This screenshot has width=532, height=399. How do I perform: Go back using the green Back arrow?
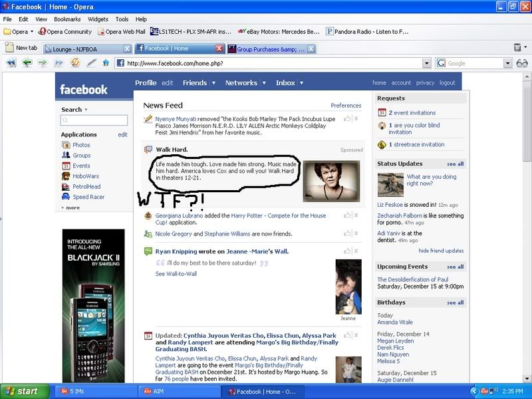tap(27, 63)
